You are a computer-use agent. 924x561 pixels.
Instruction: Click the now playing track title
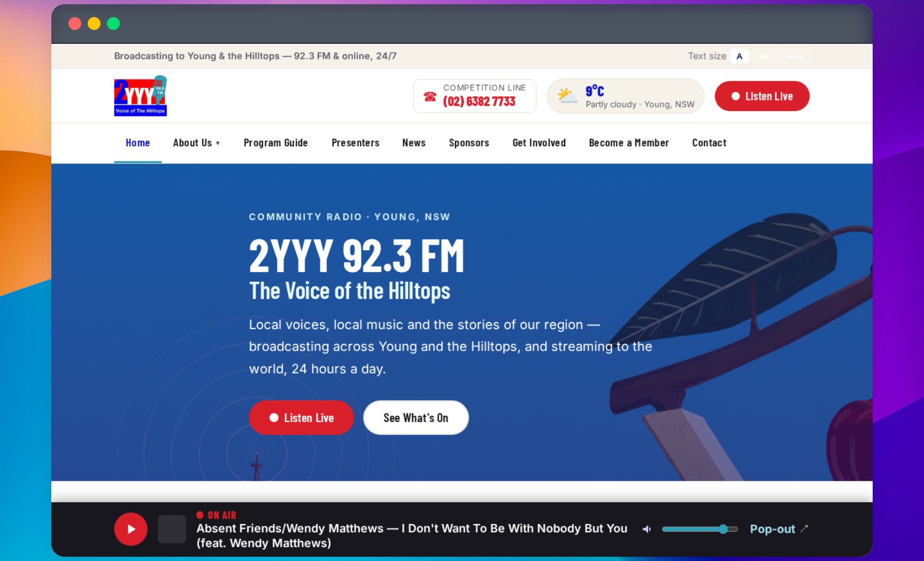pos(412,535)
